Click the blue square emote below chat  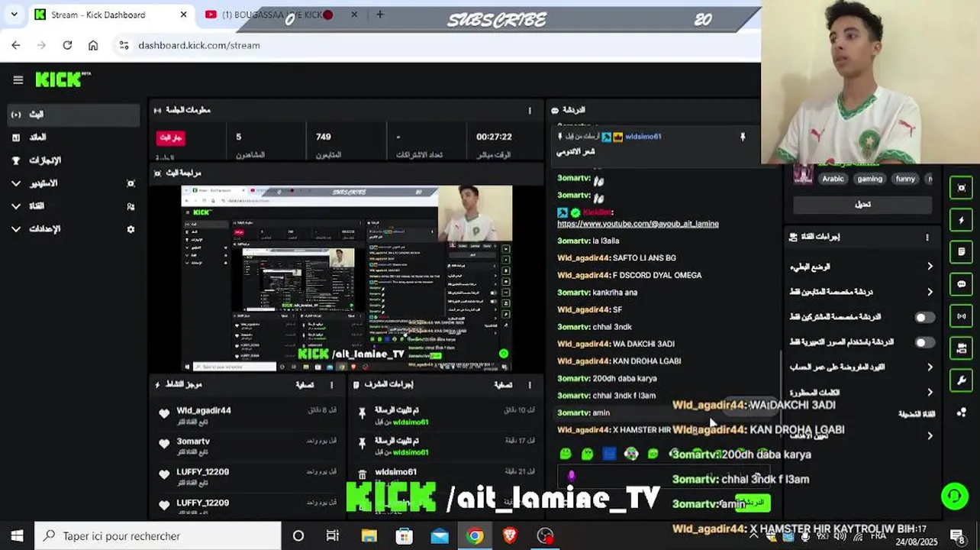pyautogui.click(x=609, y=454)
